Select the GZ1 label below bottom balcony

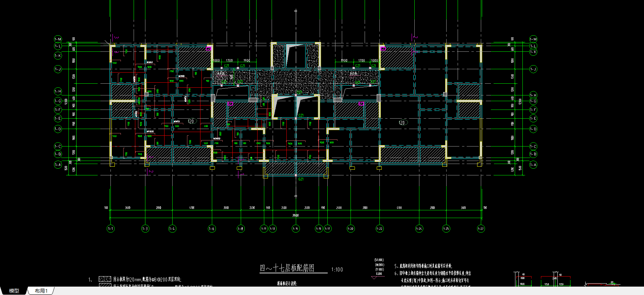point(301,179)
